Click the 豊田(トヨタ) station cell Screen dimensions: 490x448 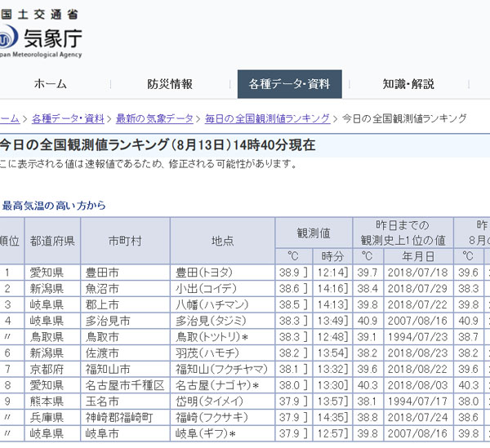tap(222, 273)
